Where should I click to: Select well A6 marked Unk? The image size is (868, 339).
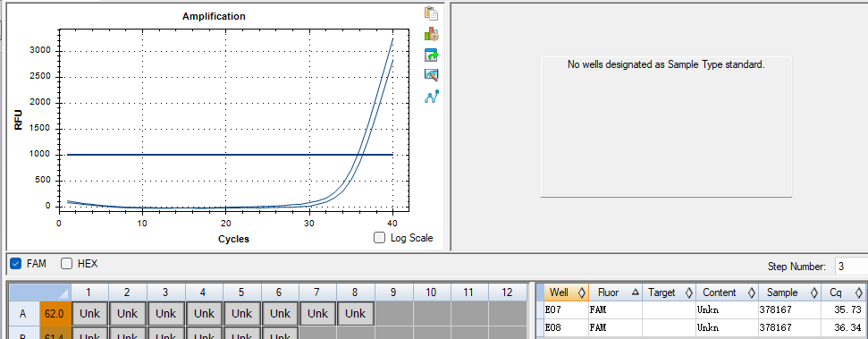tap(280, 314)
